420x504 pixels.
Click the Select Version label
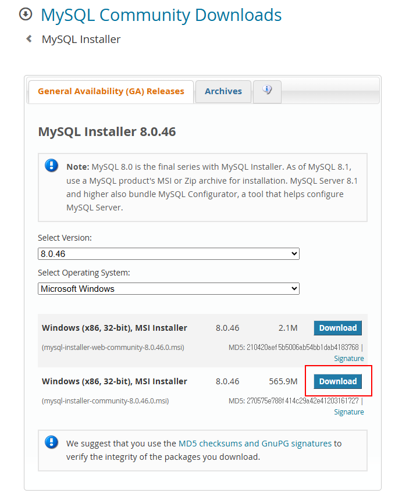[65, 238]
